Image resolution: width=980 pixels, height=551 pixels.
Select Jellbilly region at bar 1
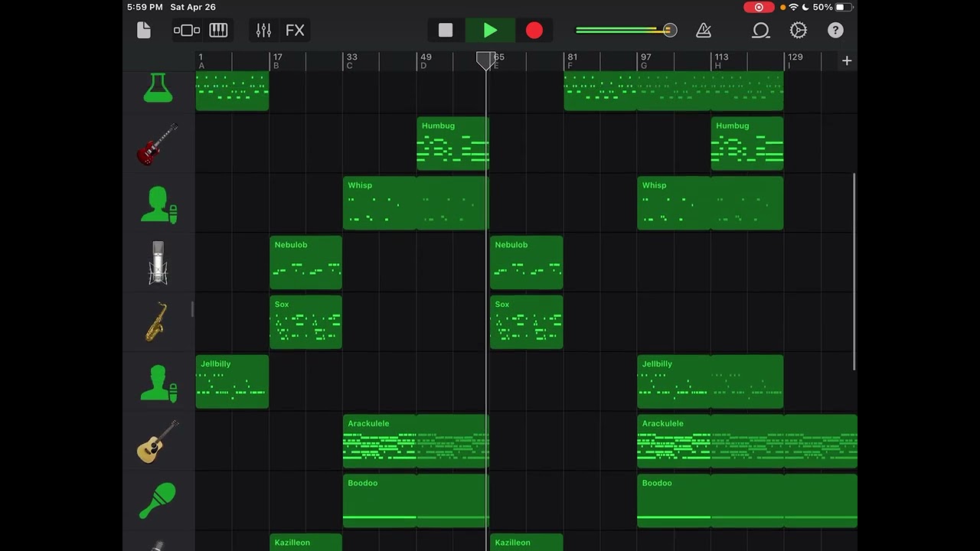click(232, 382)
